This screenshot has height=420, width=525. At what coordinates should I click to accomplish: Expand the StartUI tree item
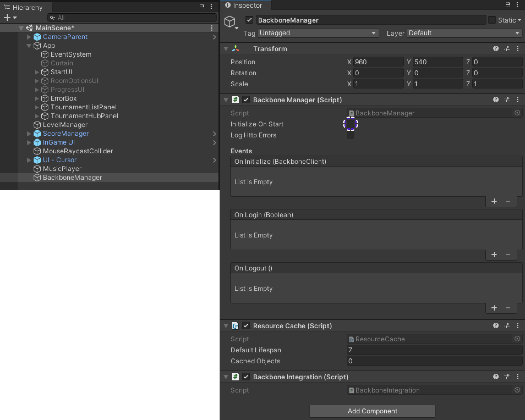(36, 72)
